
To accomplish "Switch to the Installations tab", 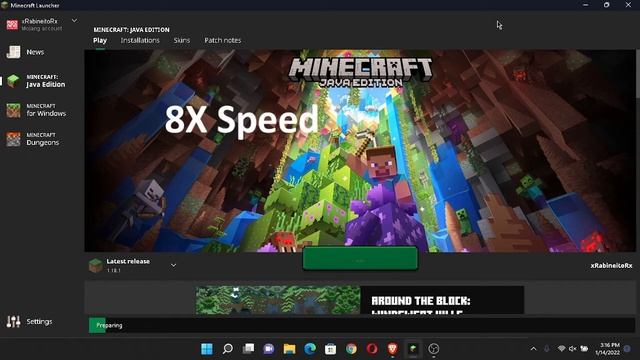I will [140, 40].
